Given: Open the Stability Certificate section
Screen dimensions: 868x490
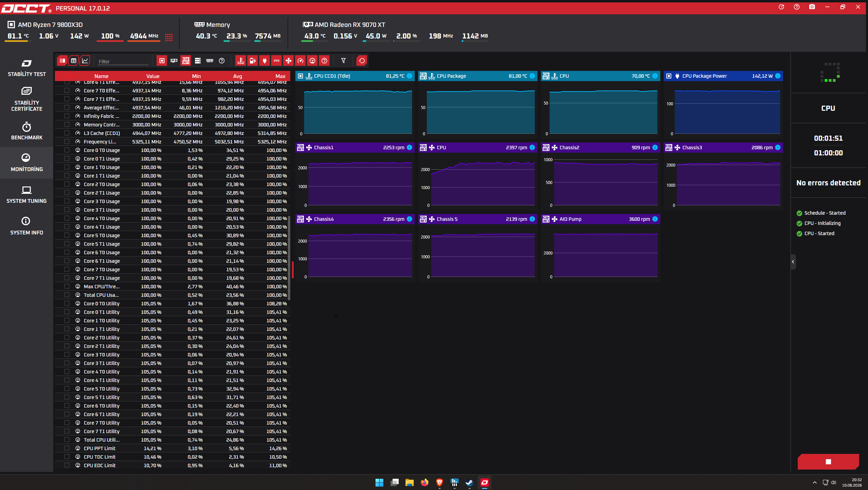Looking at the screenshot, I should [27, 99].
